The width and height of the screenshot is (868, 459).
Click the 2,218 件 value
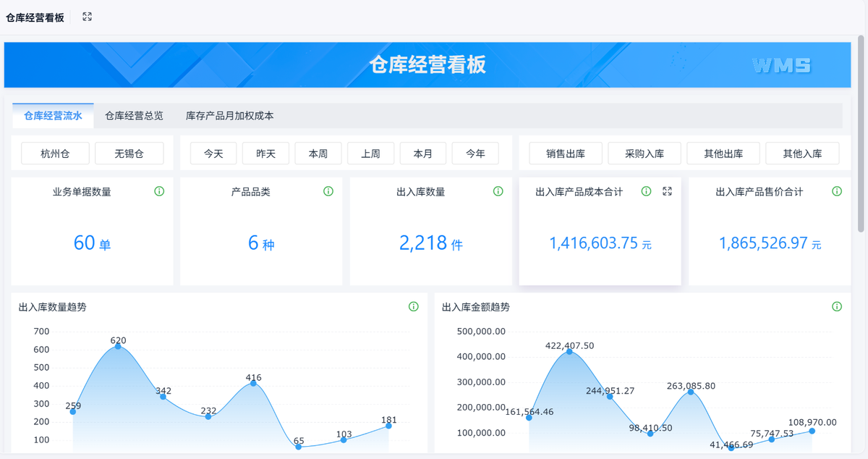pyautogui.click(x=431, y=243)
